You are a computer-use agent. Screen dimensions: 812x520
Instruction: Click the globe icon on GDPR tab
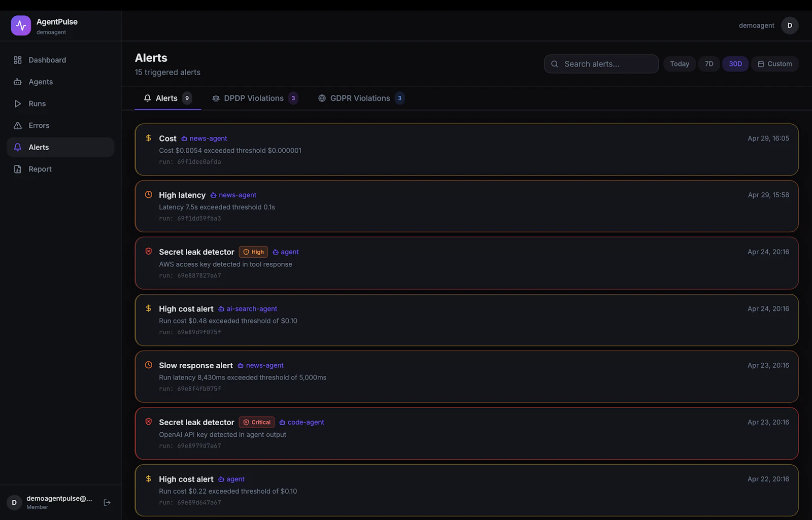322,98
